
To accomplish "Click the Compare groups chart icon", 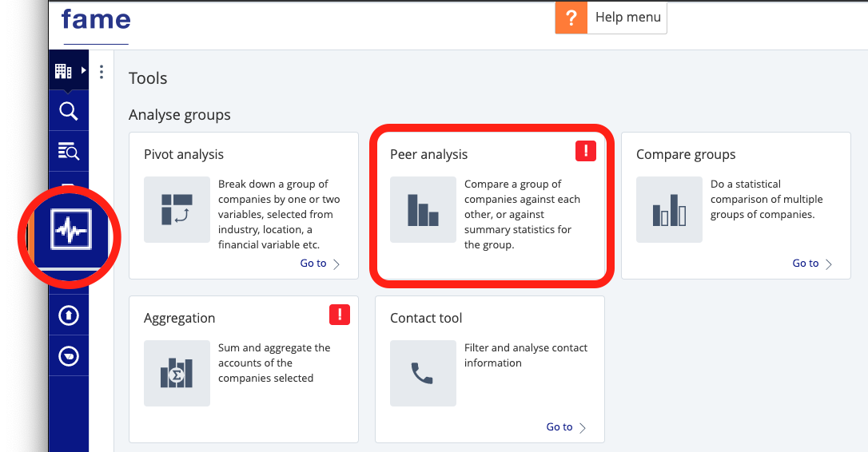I will tap(669, 209).
